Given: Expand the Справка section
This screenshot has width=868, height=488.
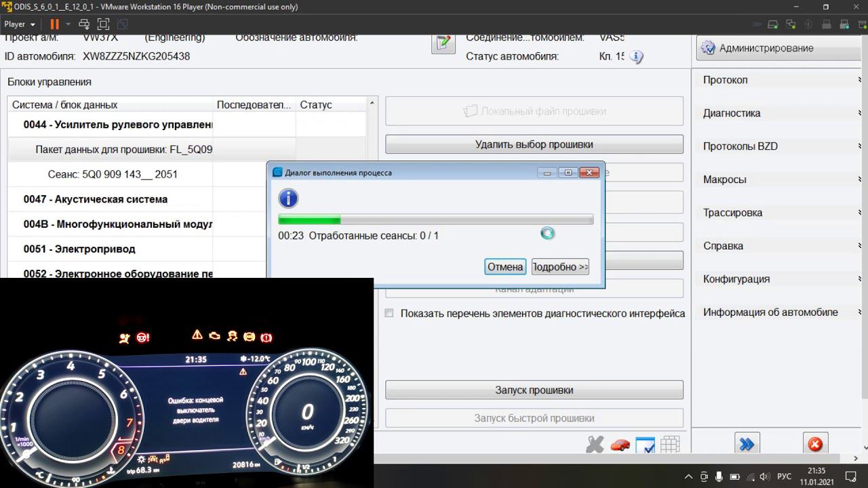Looking at the screenshot, I should 781,246.
